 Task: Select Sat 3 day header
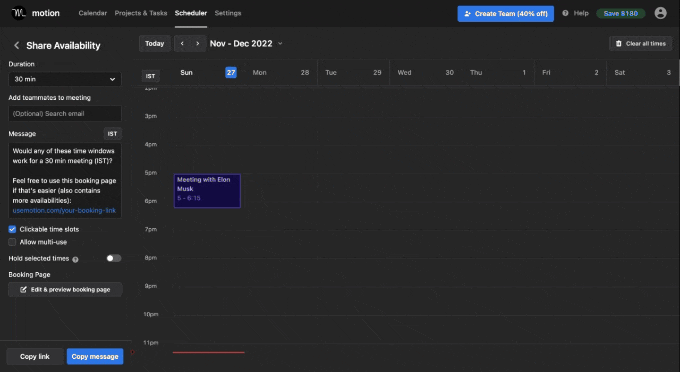pos(642,72)
